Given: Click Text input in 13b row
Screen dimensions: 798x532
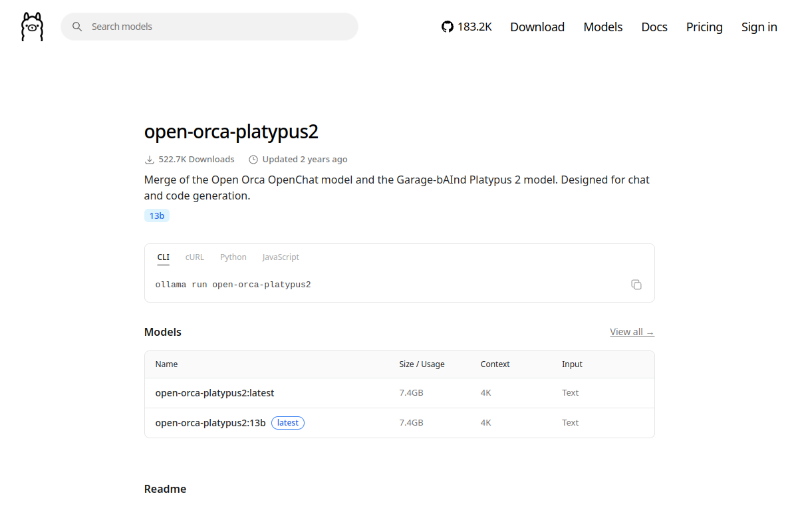Looking at the screenshot, I should [x=571, y=423].
